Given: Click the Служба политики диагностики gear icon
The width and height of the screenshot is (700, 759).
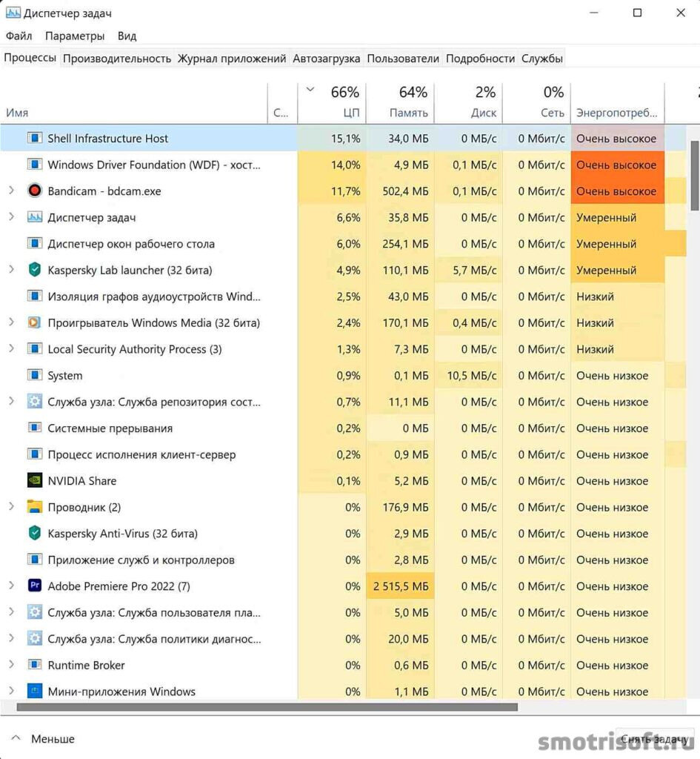Looking at the screenshot, I should click(34, 638).
